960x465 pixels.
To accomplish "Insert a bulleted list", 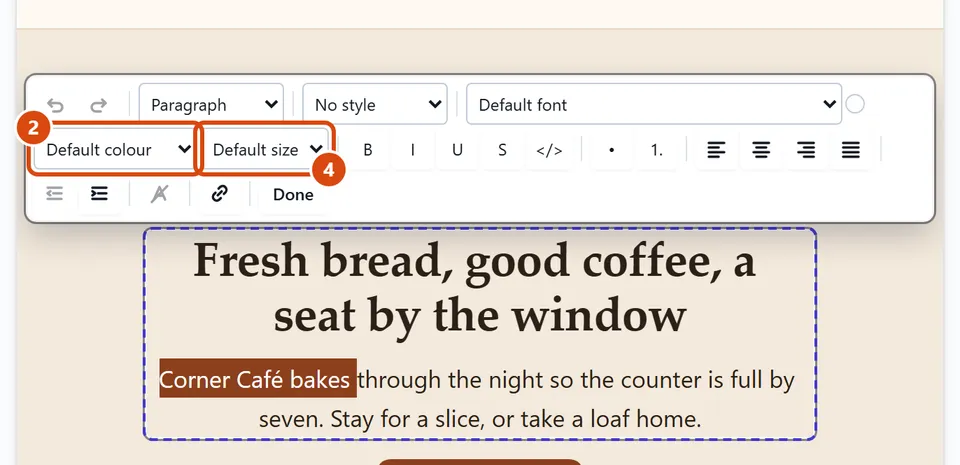I will [x=611, y=150].
